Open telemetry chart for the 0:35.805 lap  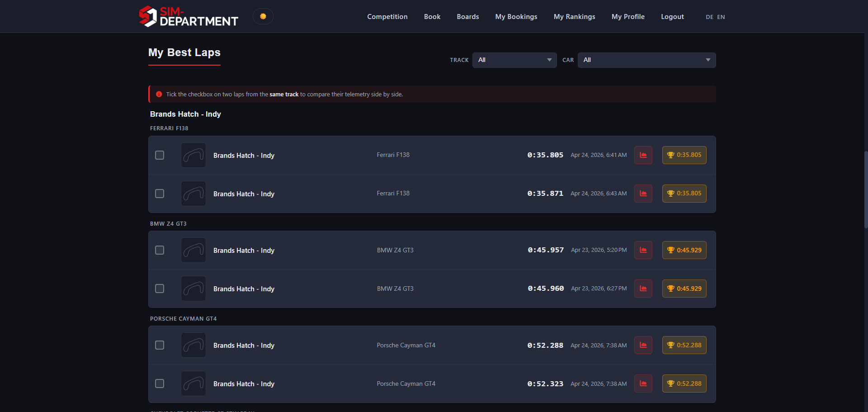point(643,155)
